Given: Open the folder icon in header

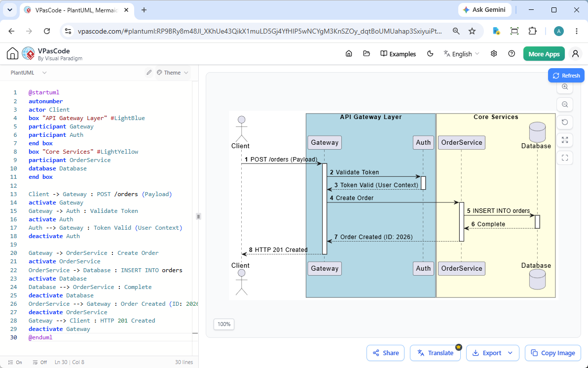Looking at the screenshot, I should point(367,54).
